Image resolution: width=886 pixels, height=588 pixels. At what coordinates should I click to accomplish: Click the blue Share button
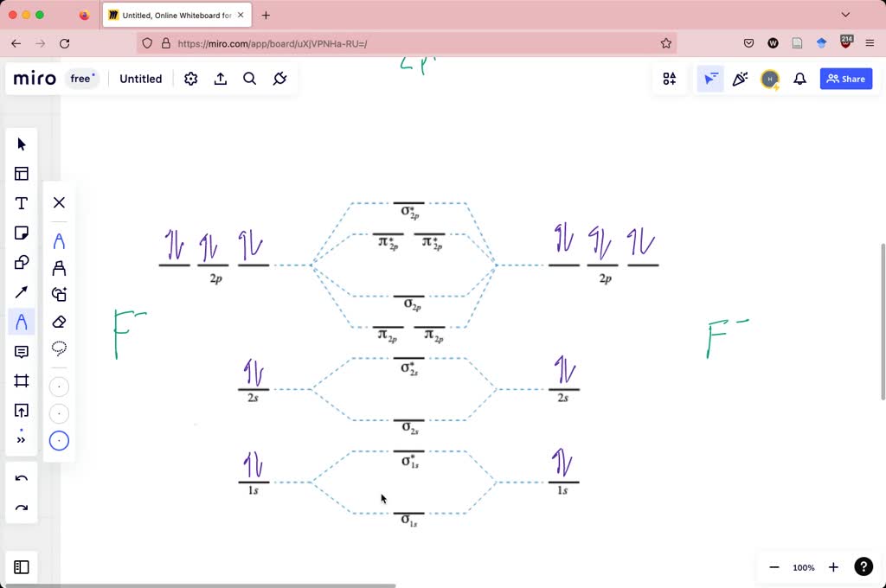(845, 79)
